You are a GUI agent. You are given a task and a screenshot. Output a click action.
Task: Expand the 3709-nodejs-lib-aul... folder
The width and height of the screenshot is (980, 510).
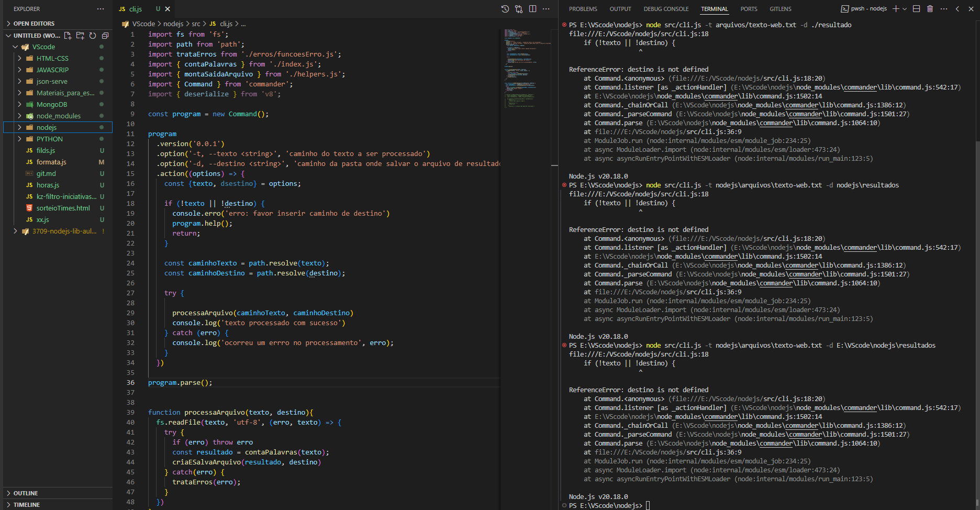58,231
